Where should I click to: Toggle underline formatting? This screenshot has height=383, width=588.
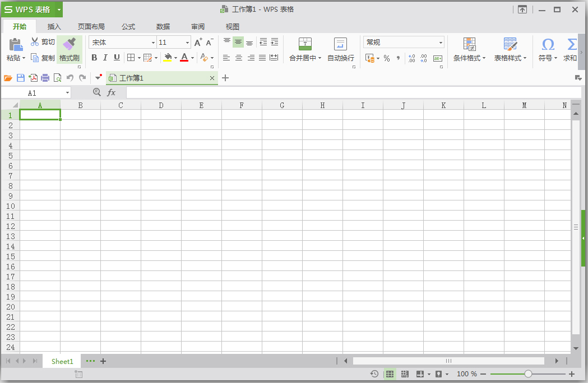pyautogui.click(x=116, y=58)
